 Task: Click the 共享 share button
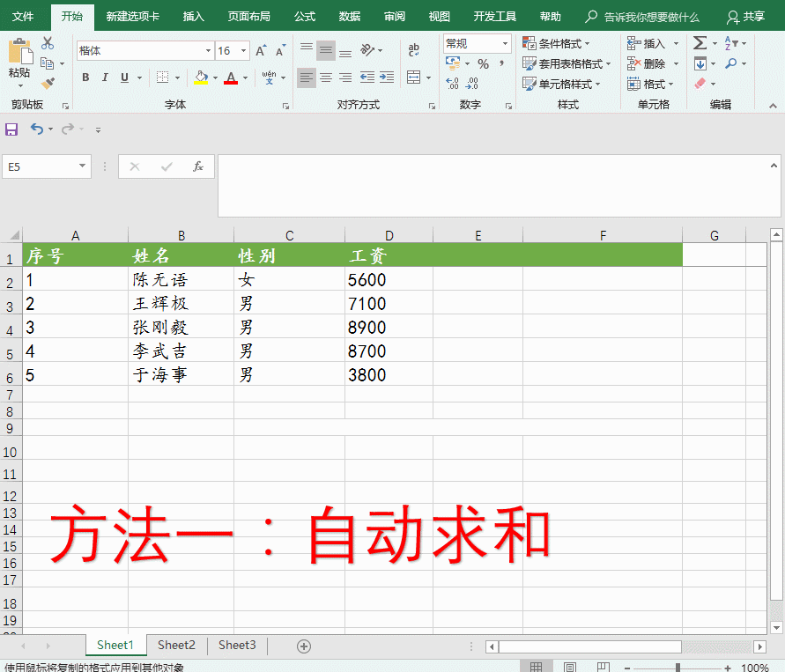(x=746, y=17)
